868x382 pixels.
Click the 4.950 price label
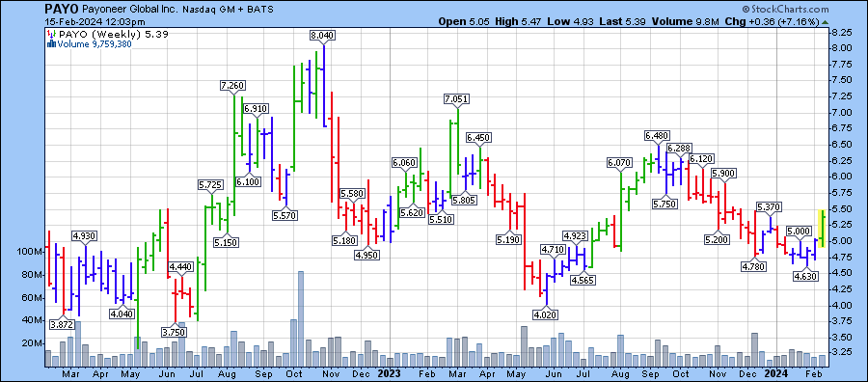368,255
